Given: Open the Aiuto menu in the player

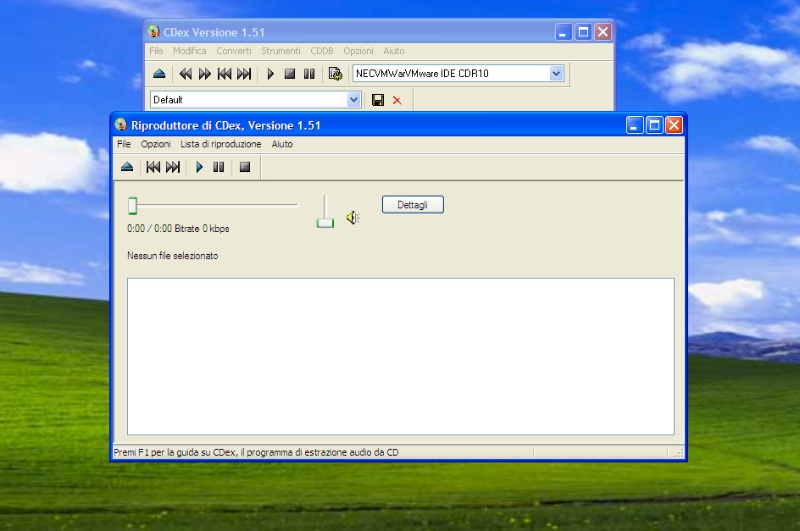Looking at the screenshot, I should tap(282, 144).
